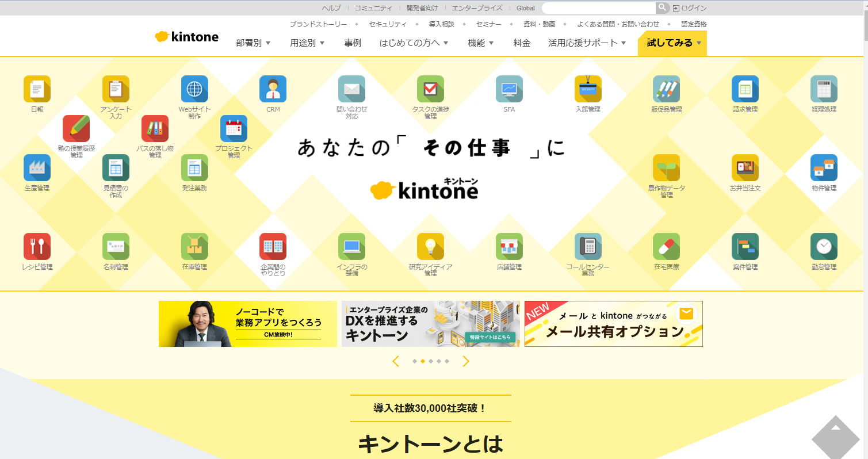Open the 在庫管理 boxes icon
The height and width of the screenshot is (459, 868).
coord(194,247)
